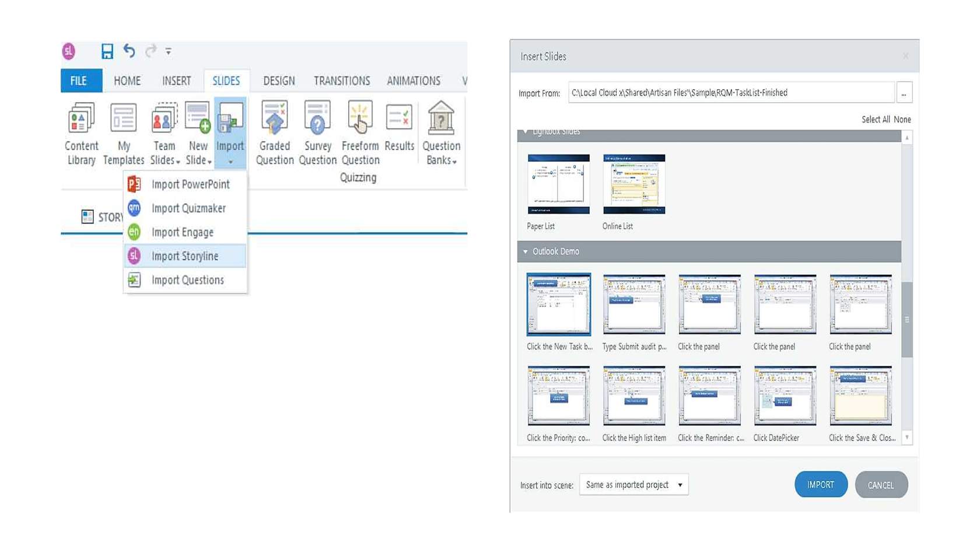Open the quick access toolbar customize arrow
Screen dimensions: 980x552
pyautogui.click(x=169, y=51)
